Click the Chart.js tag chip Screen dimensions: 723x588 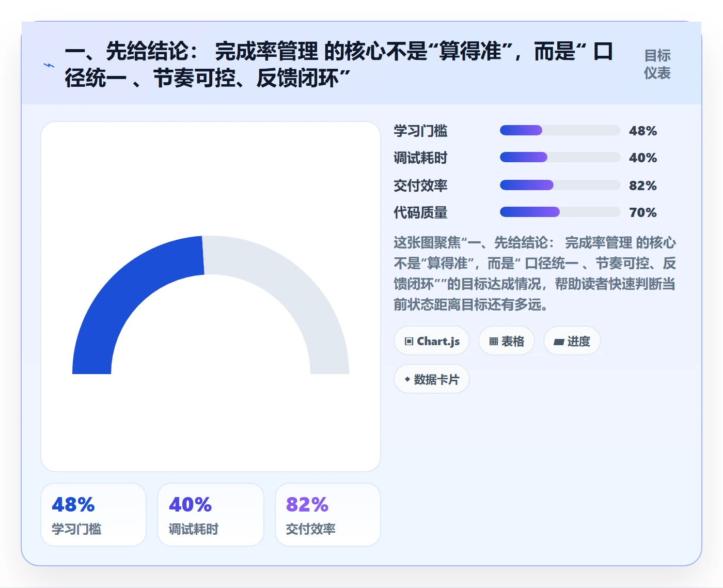click(x=432, y=341)
